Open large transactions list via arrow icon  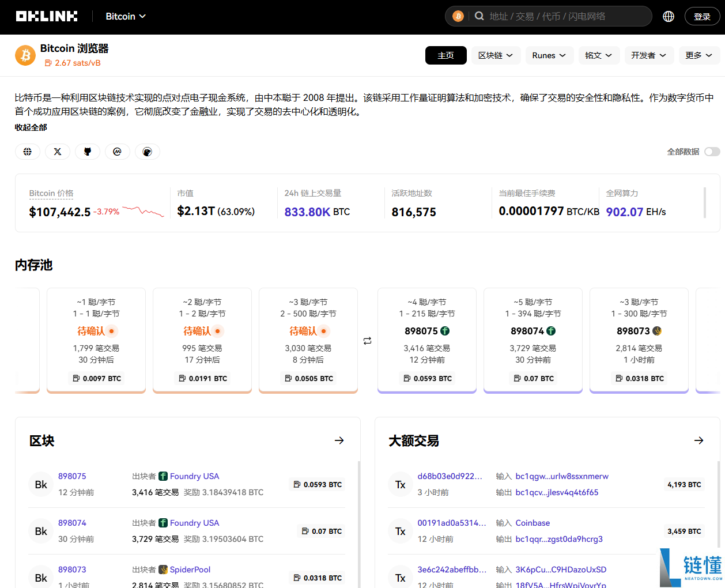pos(699,440)
